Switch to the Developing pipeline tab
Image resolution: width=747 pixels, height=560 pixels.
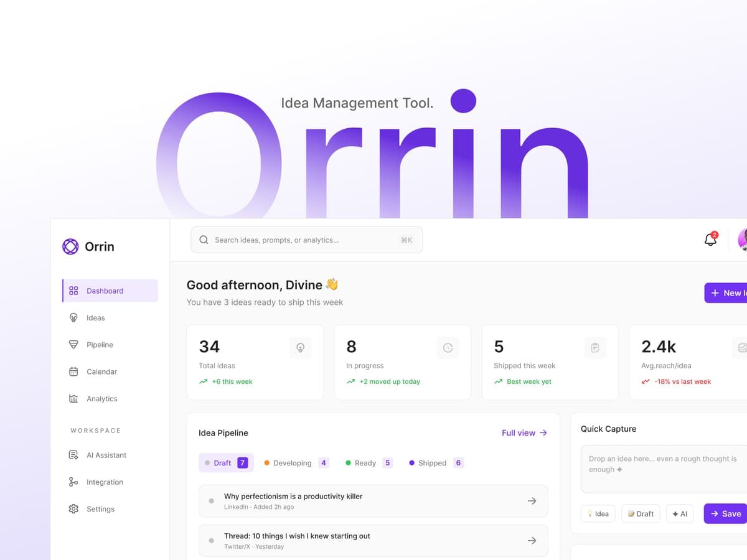pyautogui.click(x=296, y=463)
